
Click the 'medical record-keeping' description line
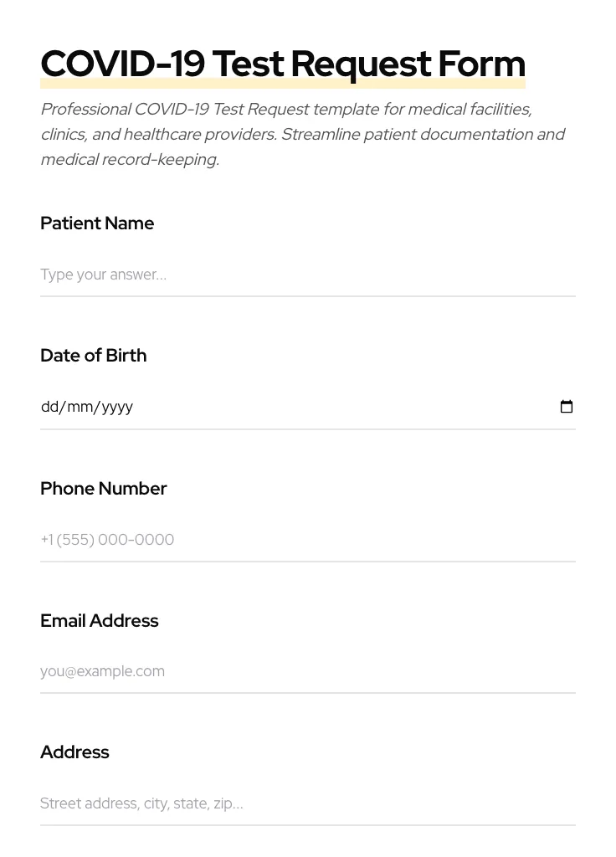130,160
